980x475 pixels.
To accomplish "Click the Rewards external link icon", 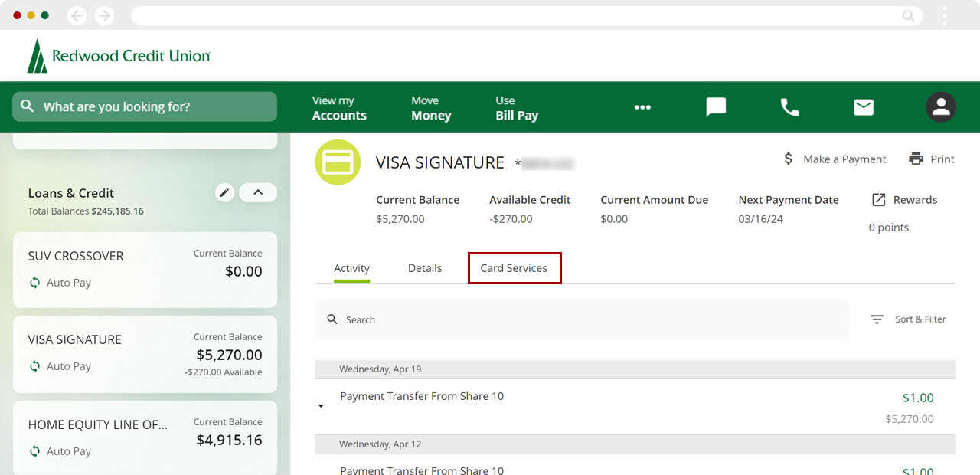I will 879,199.
